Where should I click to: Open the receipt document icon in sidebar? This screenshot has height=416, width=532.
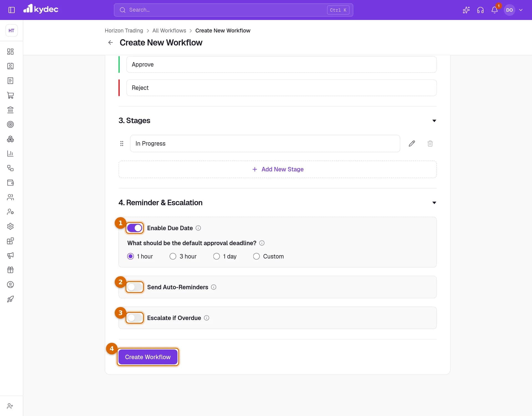[10, 81]
